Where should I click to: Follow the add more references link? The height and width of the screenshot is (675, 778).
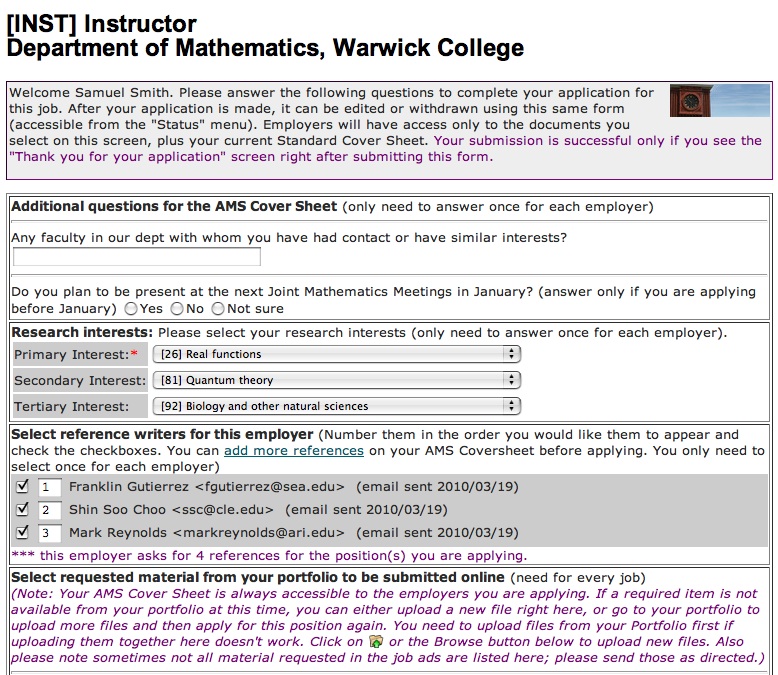(x=294, y=451)
